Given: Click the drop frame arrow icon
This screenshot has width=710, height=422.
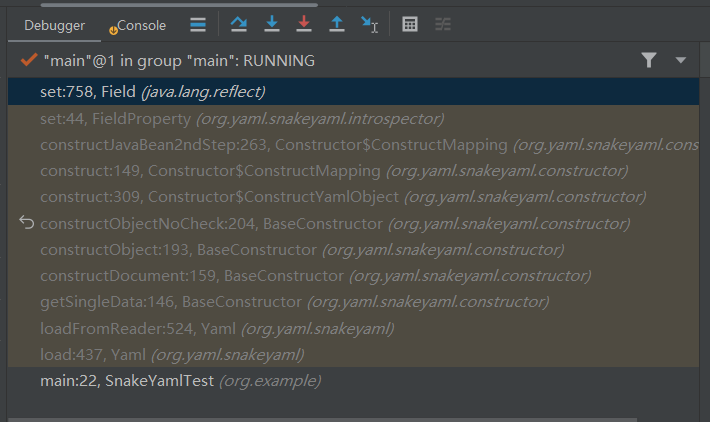Looking at the screenshot, I should click(x=26, y=223).
